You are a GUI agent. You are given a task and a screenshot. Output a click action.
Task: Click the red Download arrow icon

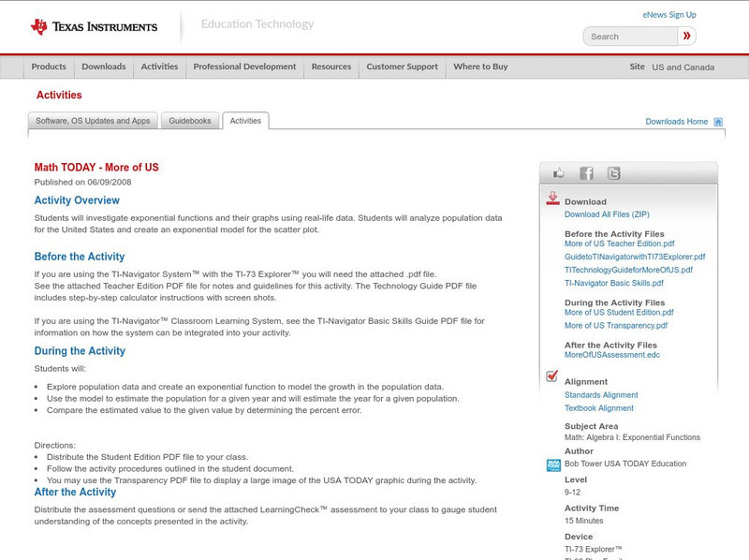[x=552, y=199]
